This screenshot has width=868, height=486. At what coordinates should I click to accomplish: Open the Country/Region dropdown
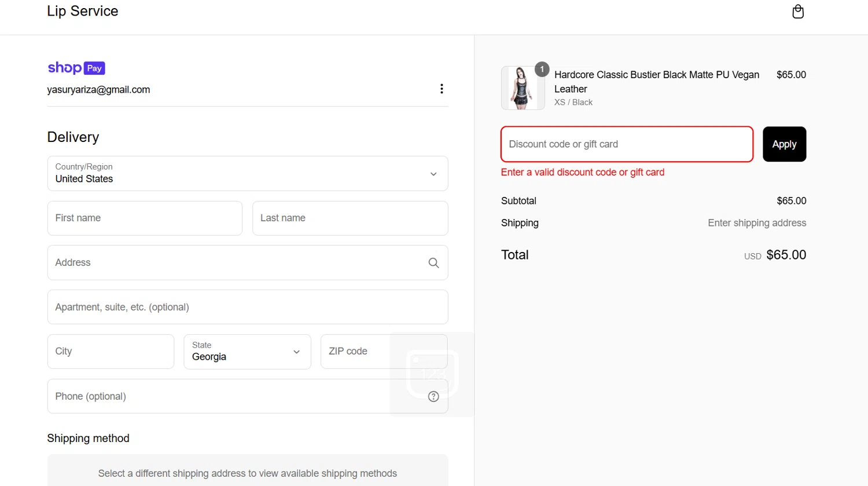[248, 173]
